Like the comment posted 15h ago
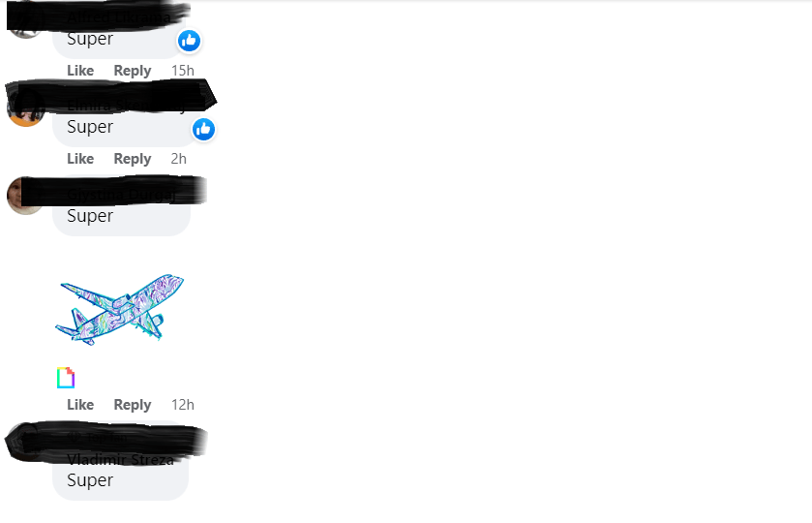This screenshot has width=812, height=523. pyautogui.click(x=80, y=71)
